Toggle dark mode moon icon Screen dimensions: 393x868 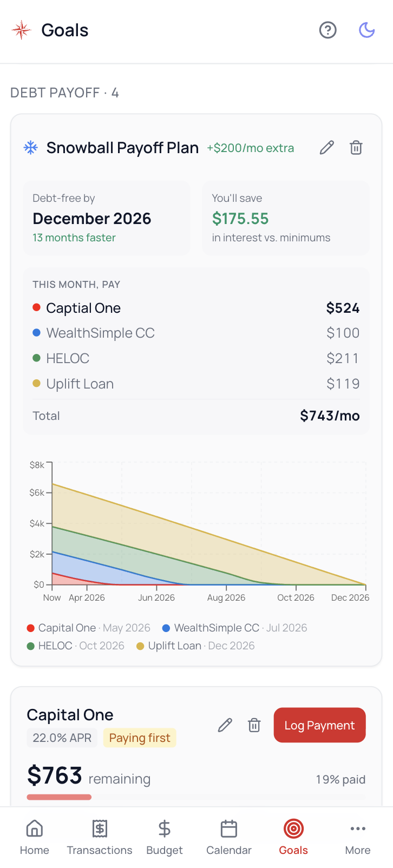(367, 30)
